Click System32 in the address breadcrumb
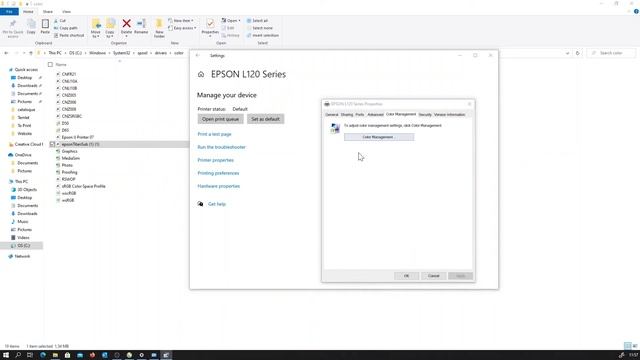This screenshot has width=640, height=360. (x=121, y=53)
